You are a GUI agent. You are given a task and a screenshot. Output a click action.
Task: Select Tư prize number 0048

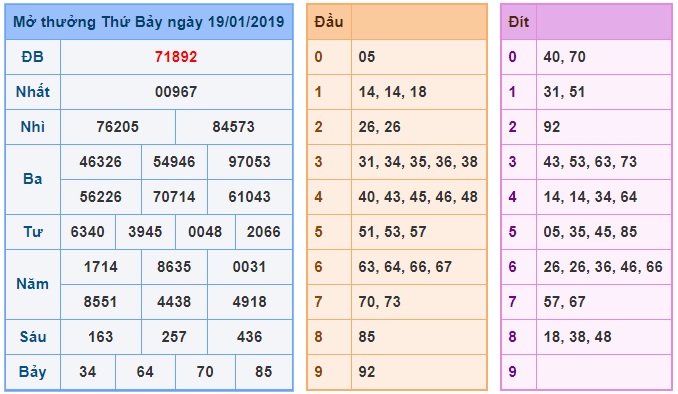pyautogui.click(x=205, y=232)
